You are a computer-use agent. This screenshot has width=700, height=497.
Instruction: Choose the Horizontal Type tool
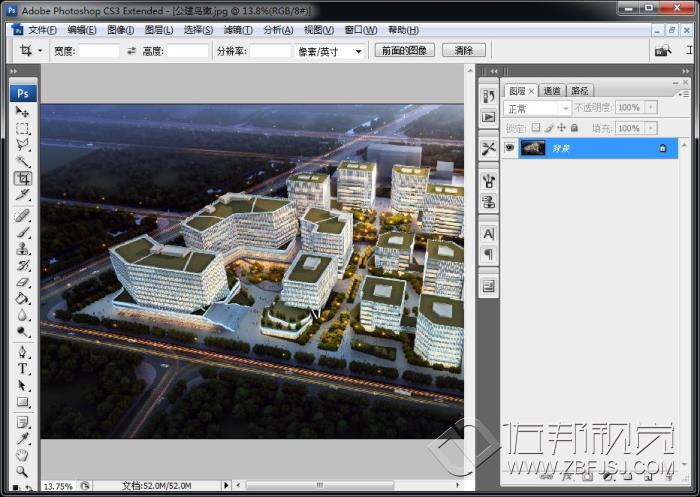pos(22,368)
